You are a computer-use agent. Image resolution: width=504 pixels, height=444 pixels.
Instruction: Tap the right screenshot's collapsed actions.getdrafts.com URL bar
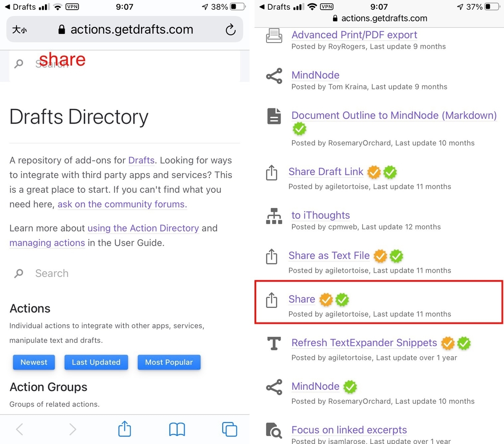[x=380, y=18]
